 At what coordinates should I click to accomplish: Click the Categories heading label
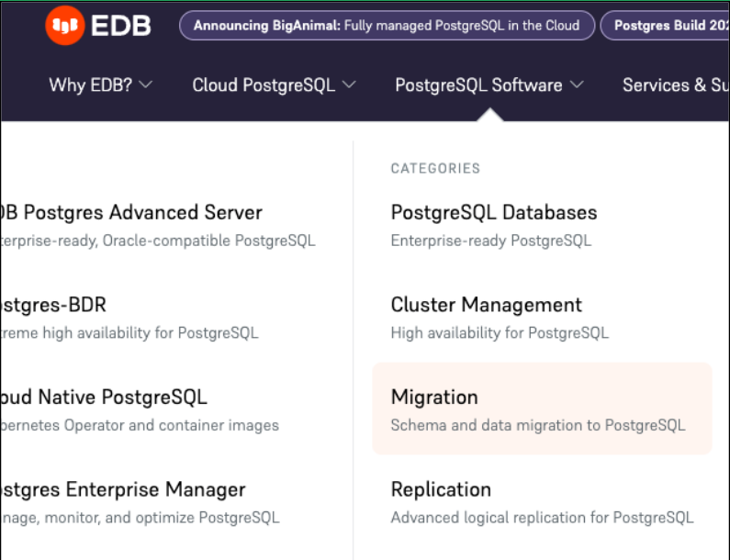(x=435, y=169)
